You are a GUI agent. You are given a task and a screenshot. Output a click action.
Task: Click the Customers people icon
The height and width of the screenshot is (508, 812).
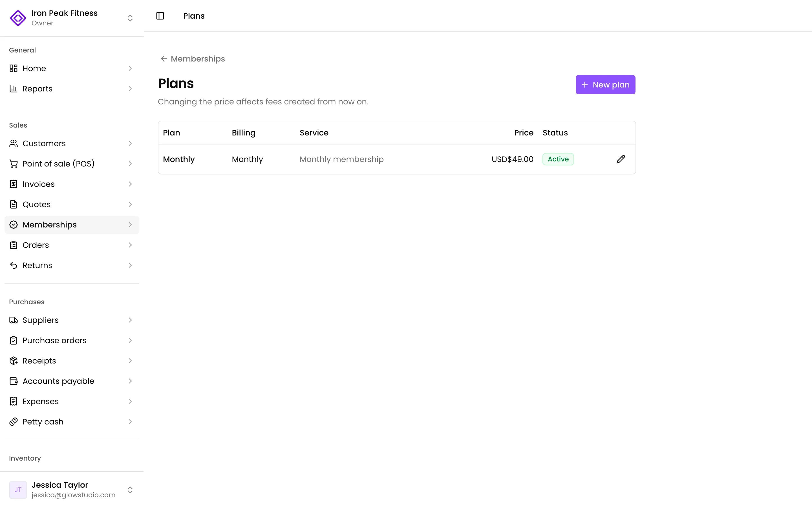tap(14, 143)
